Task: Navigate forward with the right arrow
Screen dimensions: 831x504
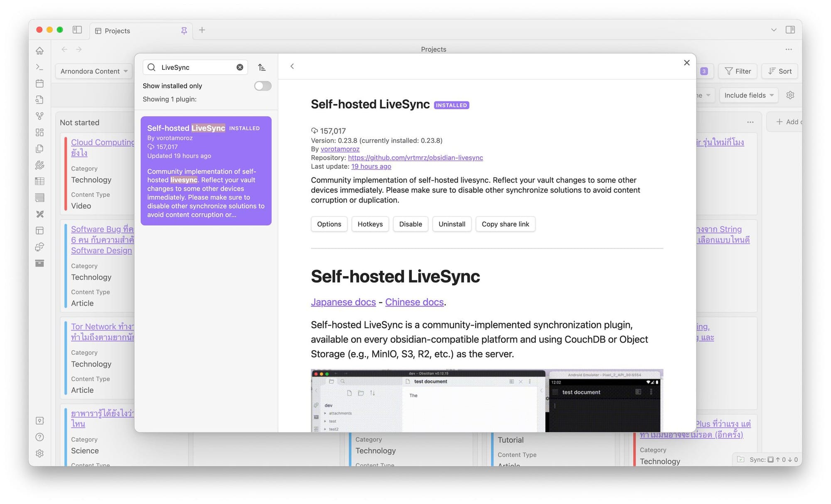Action: [x=79, y=49]
